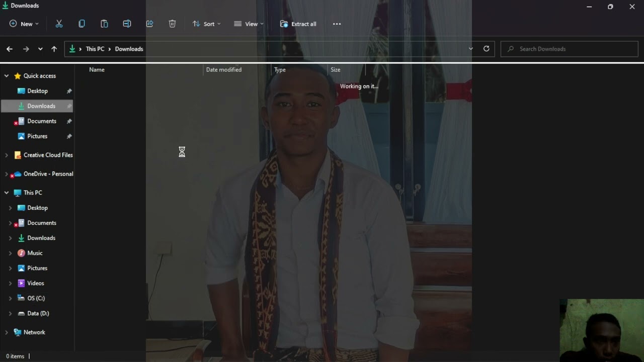Click the Delete trash icon
Viewport: 644px width, 362px height.
click(x=172, y=24)
